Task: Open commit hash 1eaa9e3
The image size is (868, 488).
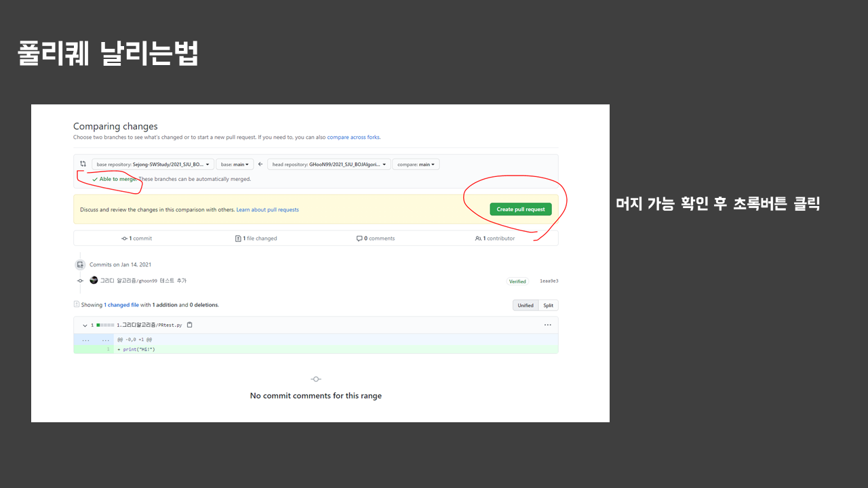Action: pos(549,281)
